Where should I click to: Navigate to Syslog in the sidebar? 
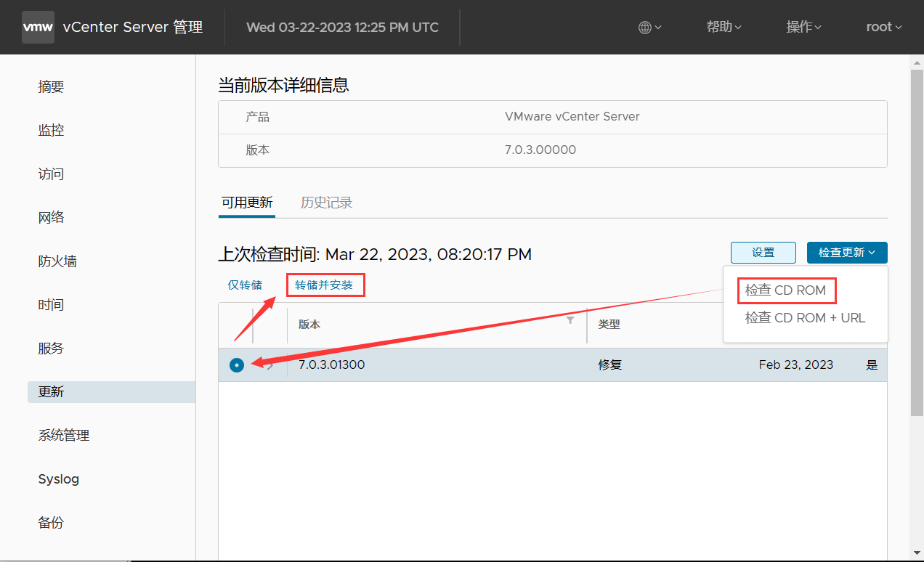pyautogui.click(x=59, y=478)
